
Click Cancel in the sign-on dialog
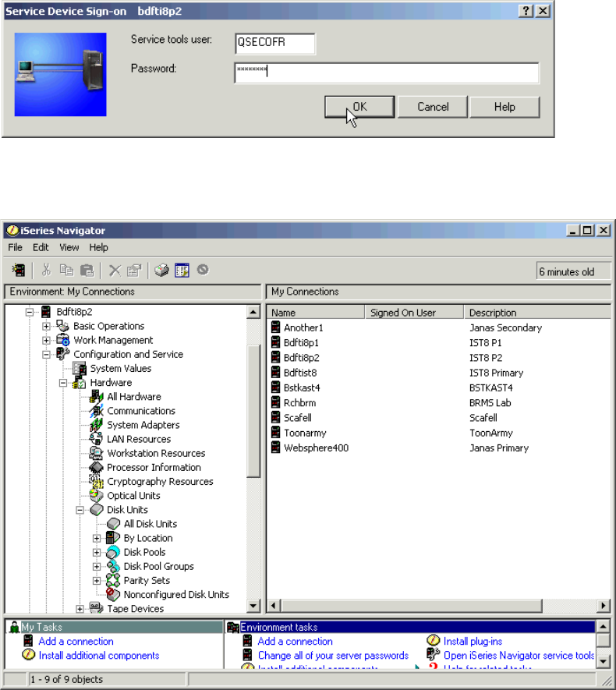[x=433, y=107]
